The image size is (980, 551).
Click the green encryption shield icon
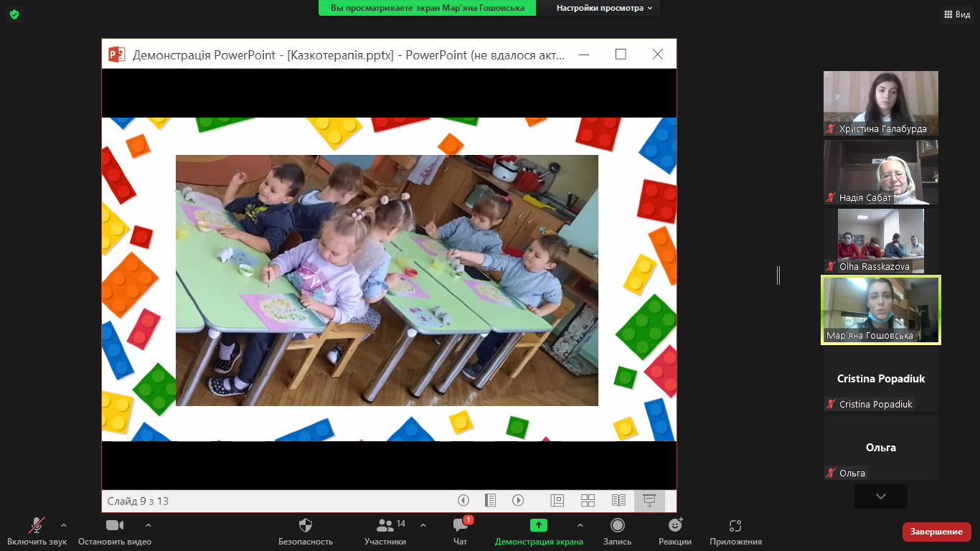pyautogui.click(x=14, y=14)
